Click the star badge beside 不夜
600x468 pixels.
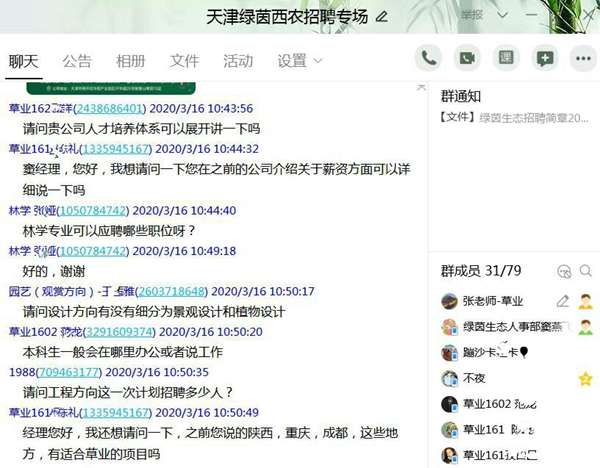[585, 378]
